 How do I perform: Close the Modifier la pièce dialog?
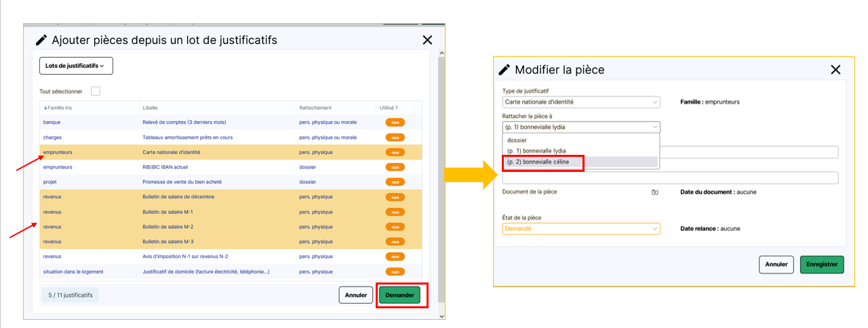click(835, 69)
